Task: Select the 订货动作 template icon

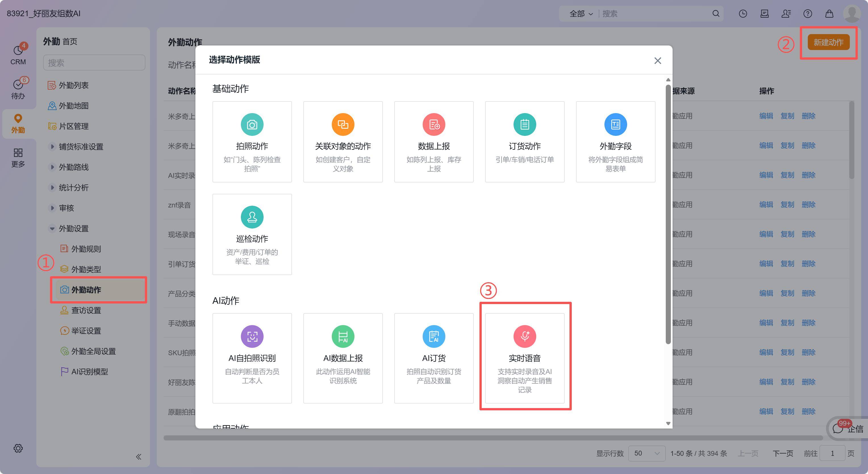Action: coord(525,125)
